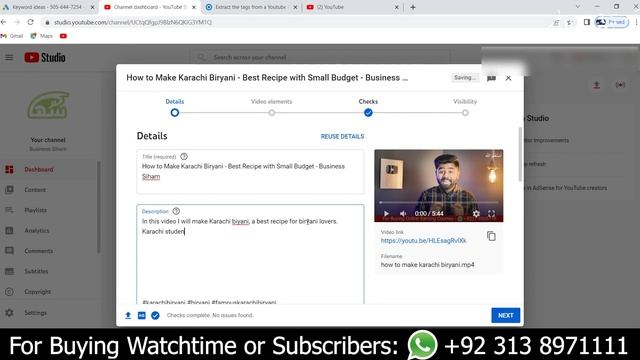Click the send feedback flag icon
Image resolution: width=640 pixels, height=360 pixels.
[491, 78]
